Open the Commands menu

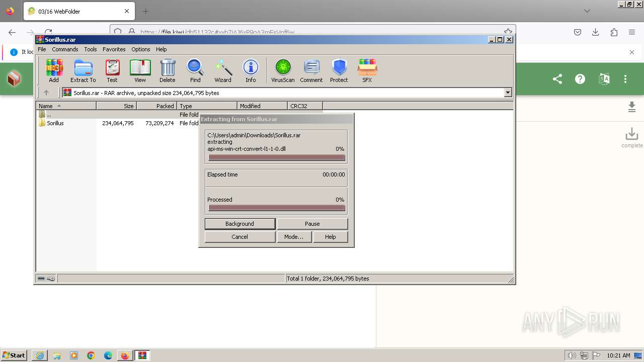(x=65, y=49)
